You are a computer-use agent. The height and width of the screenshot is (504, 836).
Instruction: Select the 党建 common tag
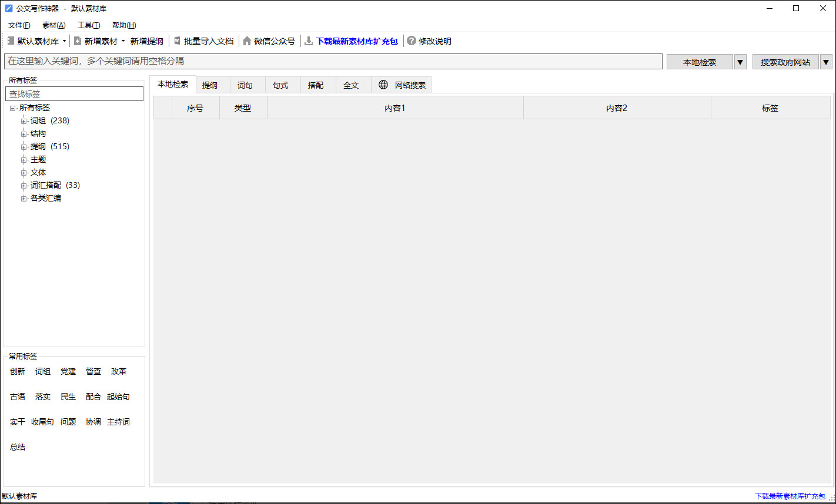(68, 371)
